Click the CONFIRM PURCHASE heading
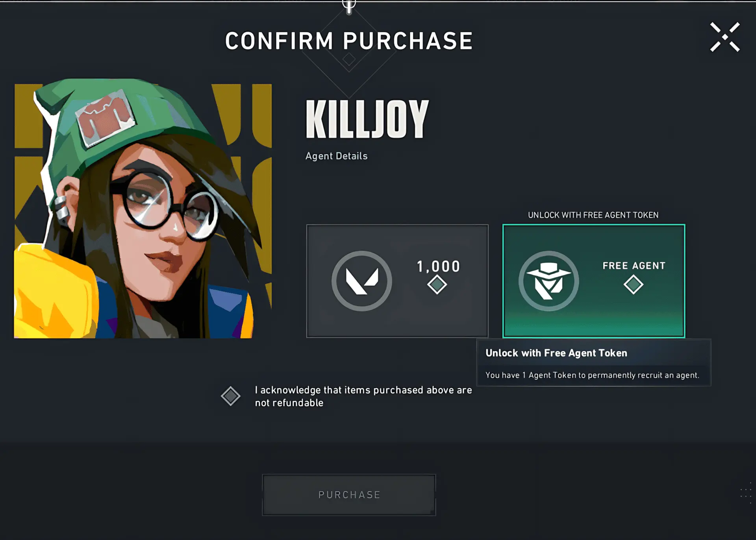This screenshot has width=756, height=540. point(349,41)
